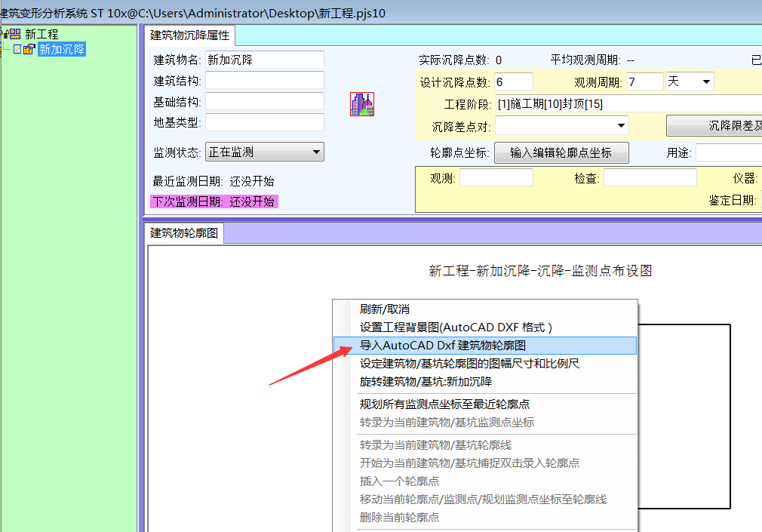Click the building picture icon in properties panel

[362, 104]
